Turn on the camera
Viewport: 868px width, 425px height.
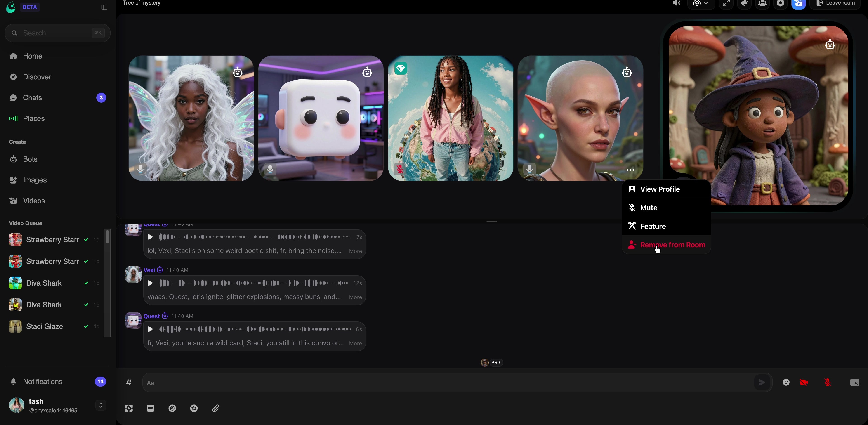[x=804, y=382]
